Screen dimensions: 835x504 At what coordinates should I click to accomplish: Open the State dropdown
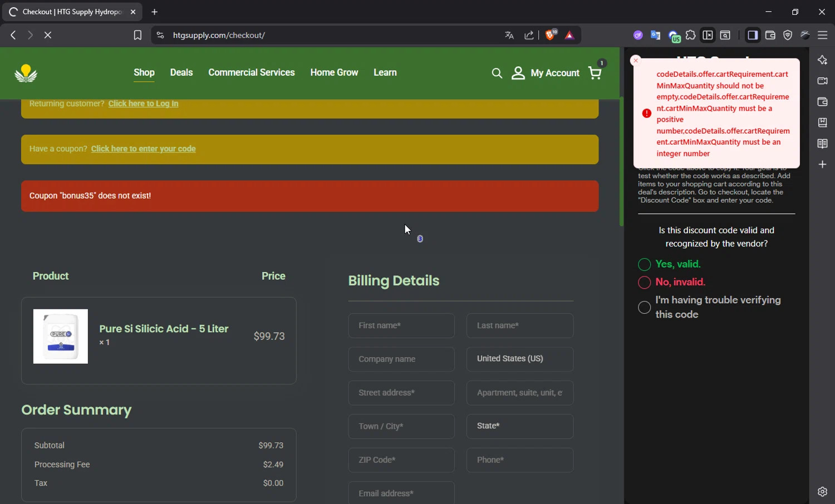pos(520,426)
